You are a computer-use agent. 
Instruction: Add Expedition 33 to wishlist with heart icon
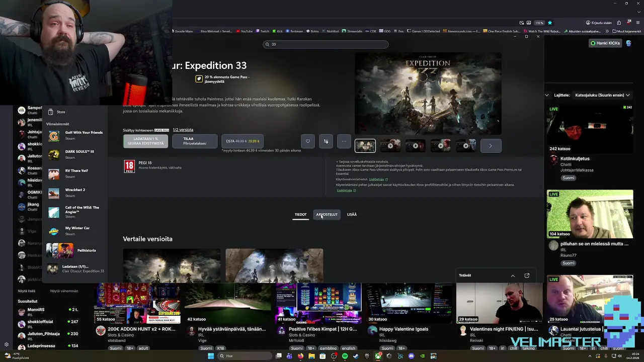[308, 141]
